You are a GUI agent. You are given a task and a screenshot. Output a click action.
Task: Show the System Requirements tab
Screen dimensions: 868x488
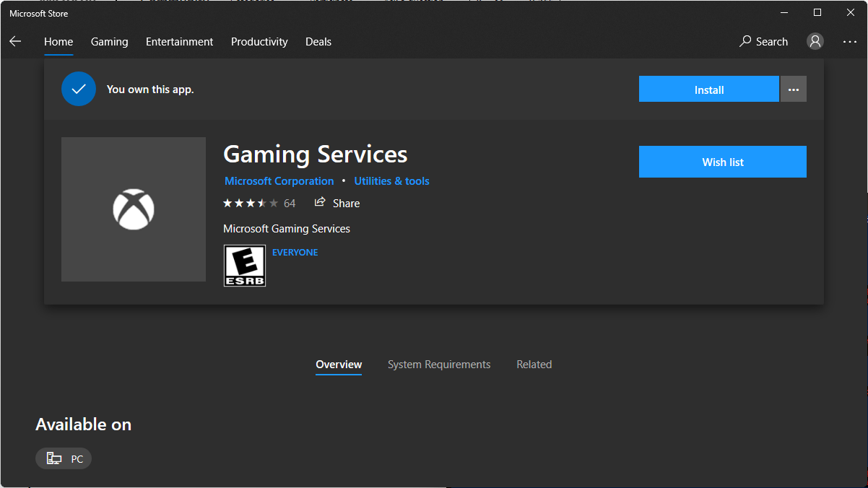(439, 365)
